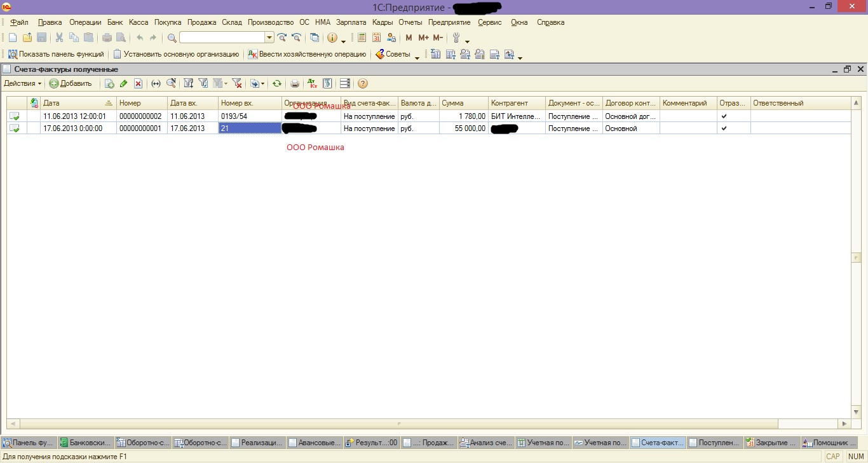Toggle the Отраз. checkmark in first row
Screen dimensions: 868x463
point(724,116)
